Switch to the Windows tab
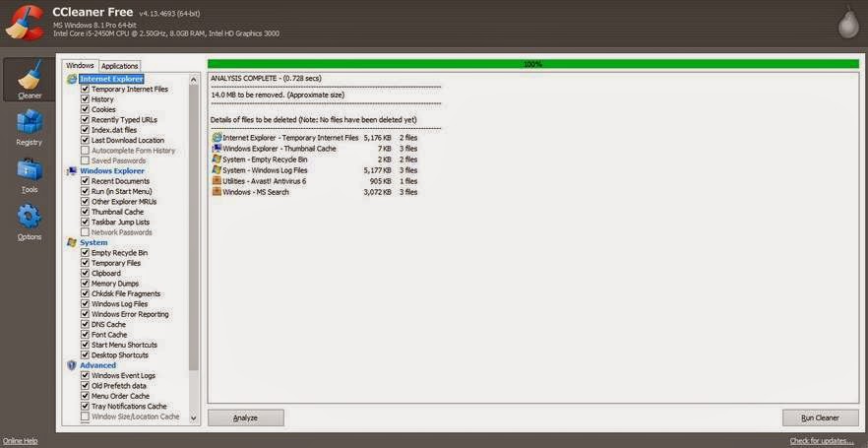The image size is (868, 448). pos(80,65)
